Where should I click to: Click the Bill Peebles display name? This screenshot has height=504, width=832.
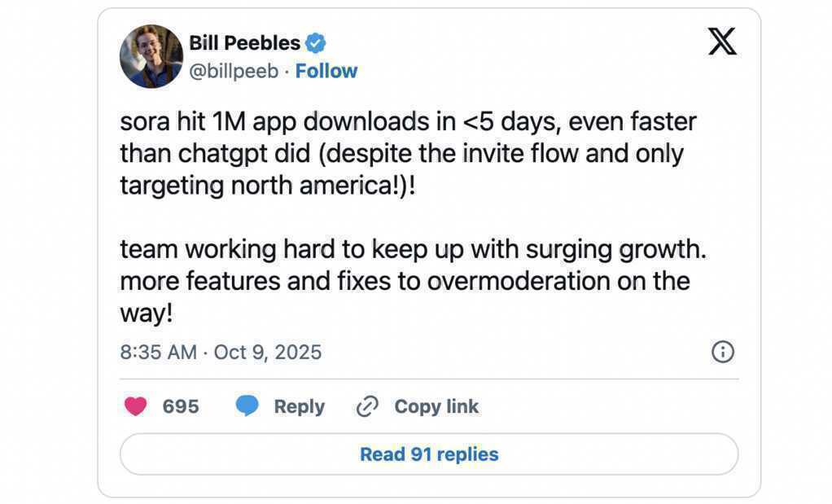tap(244, 43)
